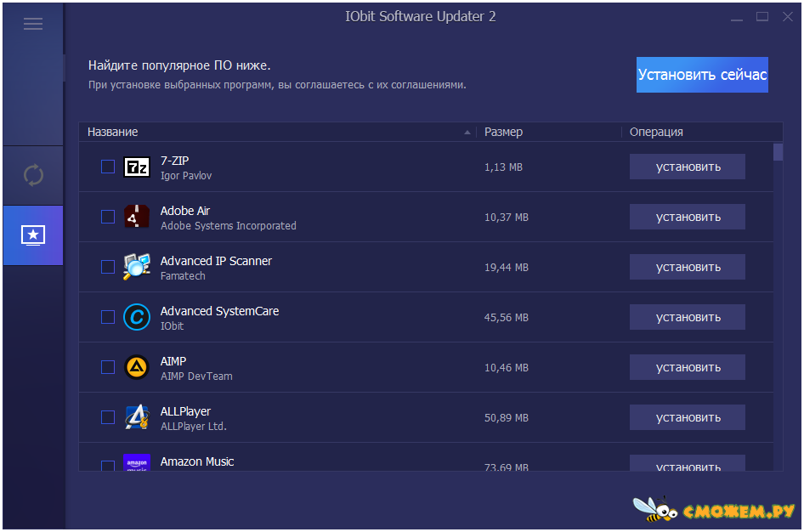Click the 7-ZIP application icon

[137, 167]
